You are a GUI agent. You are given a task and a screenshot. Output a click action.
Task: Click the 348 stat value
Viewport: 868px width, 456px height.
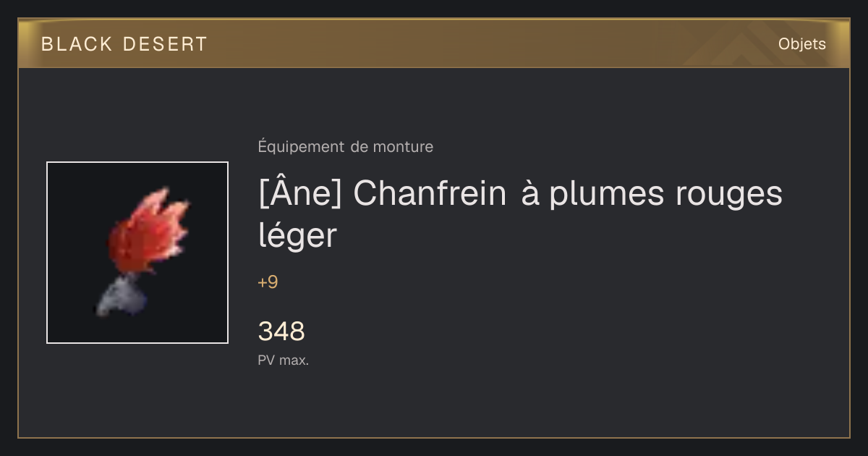281,332
